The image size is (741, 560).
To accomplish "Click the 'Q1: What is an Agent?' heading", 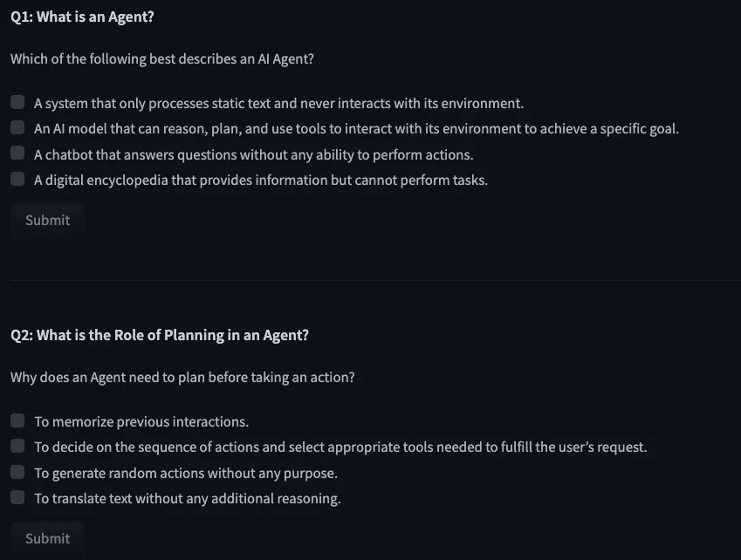I will [x=82, y=17].
